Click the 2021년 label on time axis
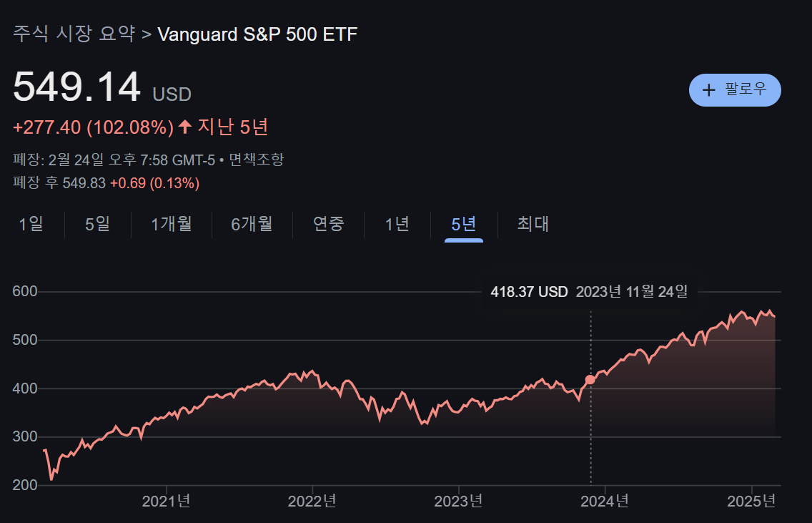Screen dimensions: 812x523 (x=167, y=502)
